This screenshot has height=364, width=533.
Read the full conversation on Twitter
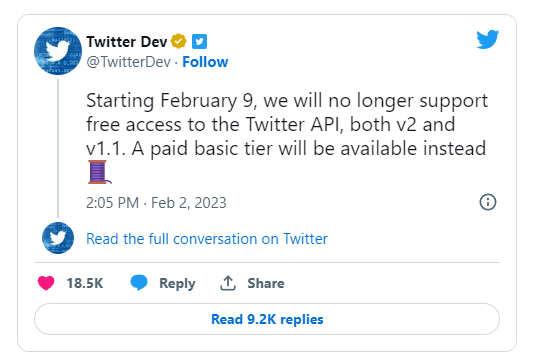point(207,239)
